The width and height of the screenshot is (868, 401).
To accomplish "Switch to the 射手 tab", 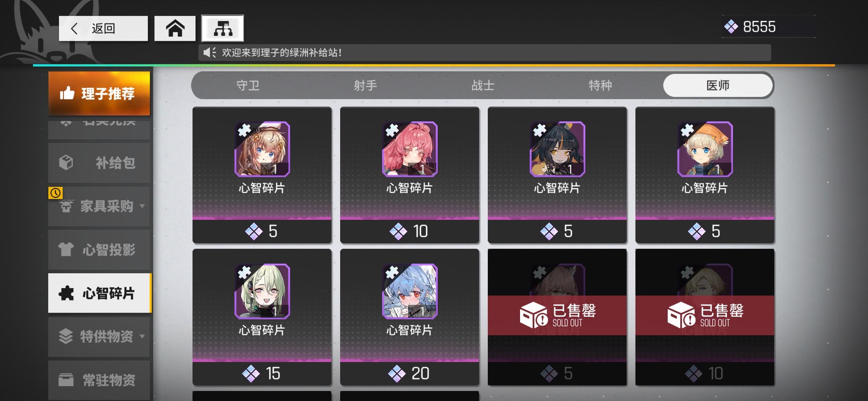I will click(x=365, y=85).
